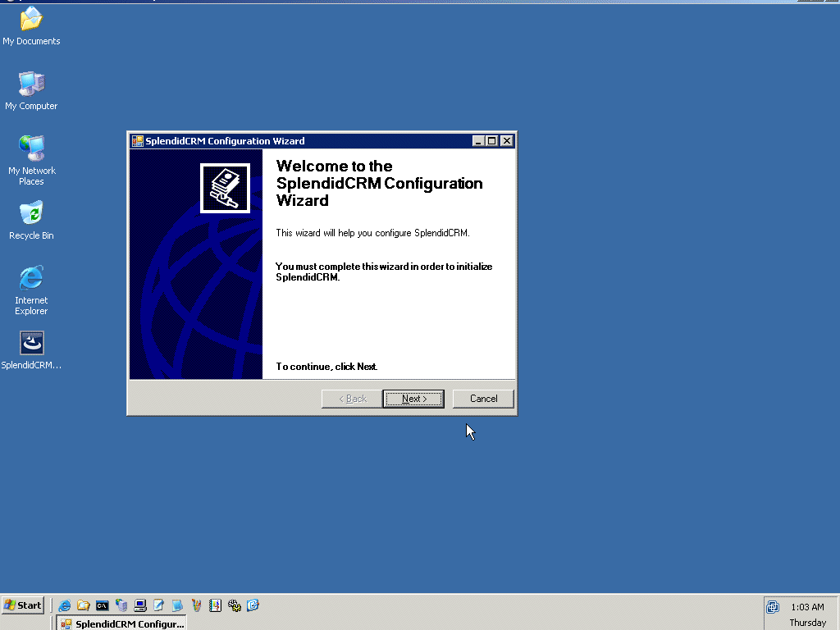Image resolution: width=840 pixels, height=630 pixels.
Task: Open the Start menu
Action: click(x=23, y=605)
